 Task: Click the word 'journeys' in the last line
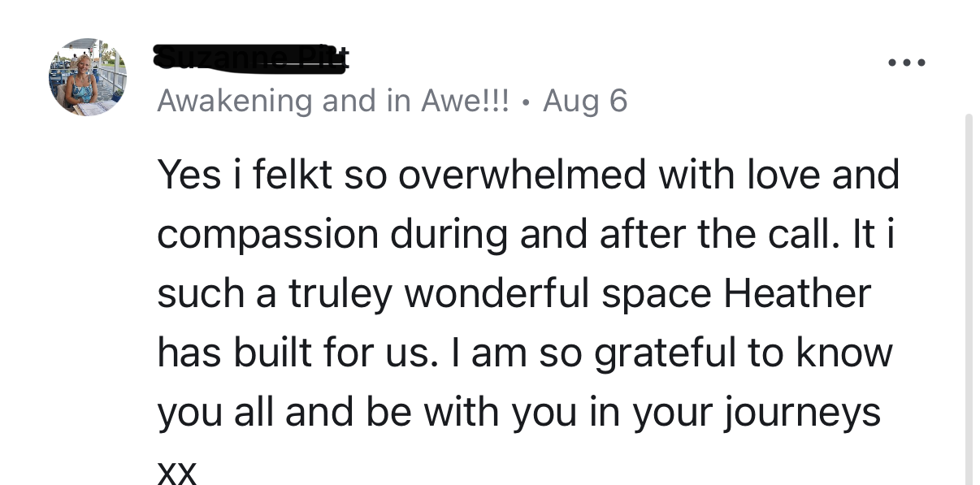[802, 414]
